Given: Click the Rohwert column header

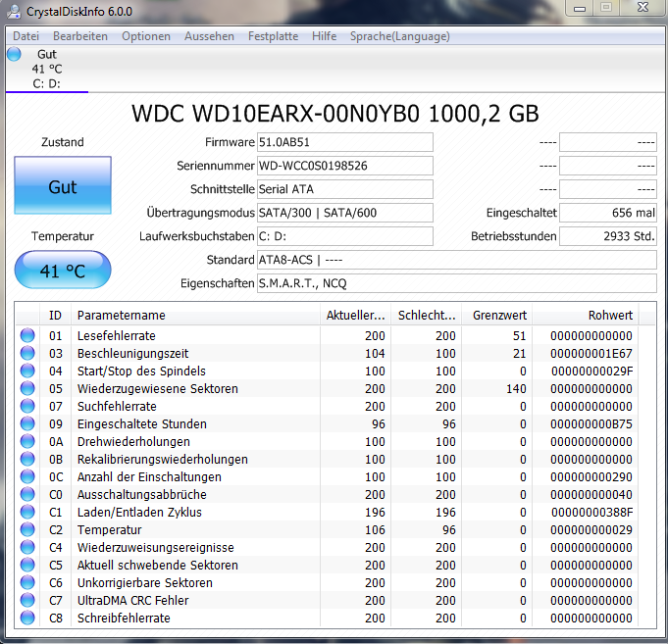Looking at the screenshot, I should (x=586, y=316).
